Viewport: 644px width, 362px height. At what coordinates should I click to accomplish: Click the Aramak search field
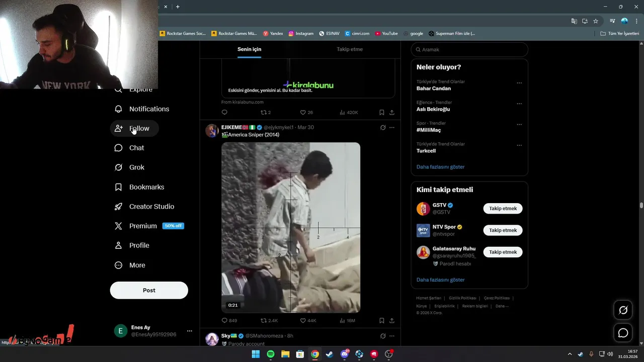tap(469, 50)
